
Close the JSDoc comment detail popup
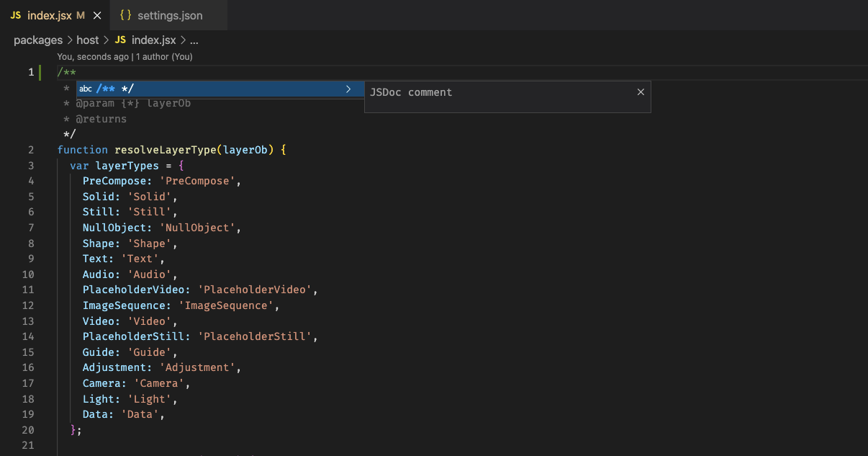pos(641,92)
